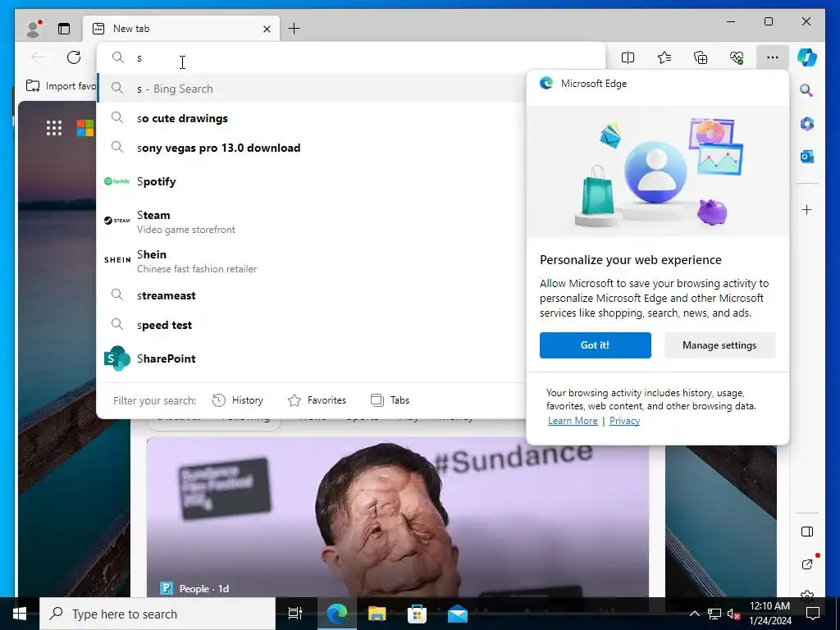The image size is (840, 630).
Task: Open the Collections toolbar icon
Action: tap(701, 57)
